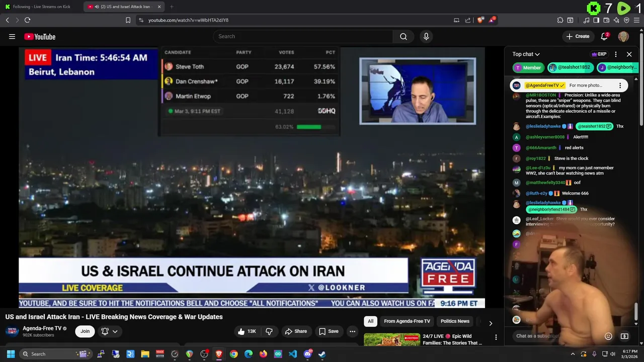
Task: Select the Politics News chip
Action: [x=455, y=321]
